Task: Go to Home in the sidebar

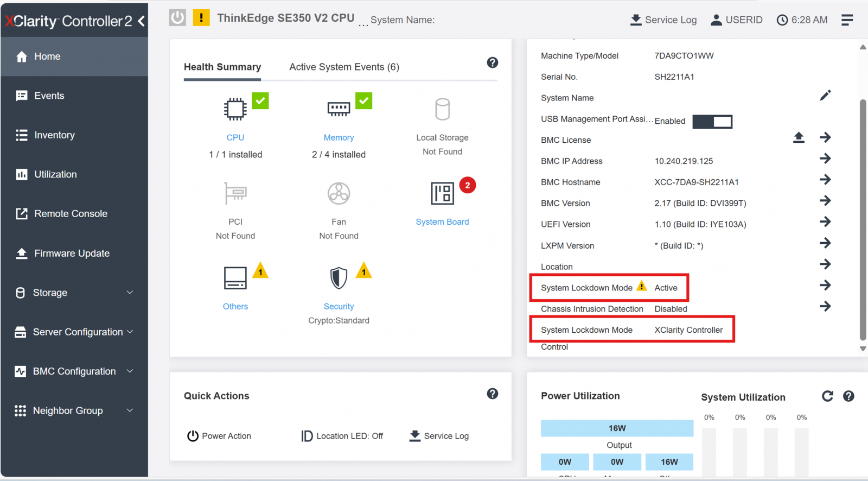Action: 74,56
